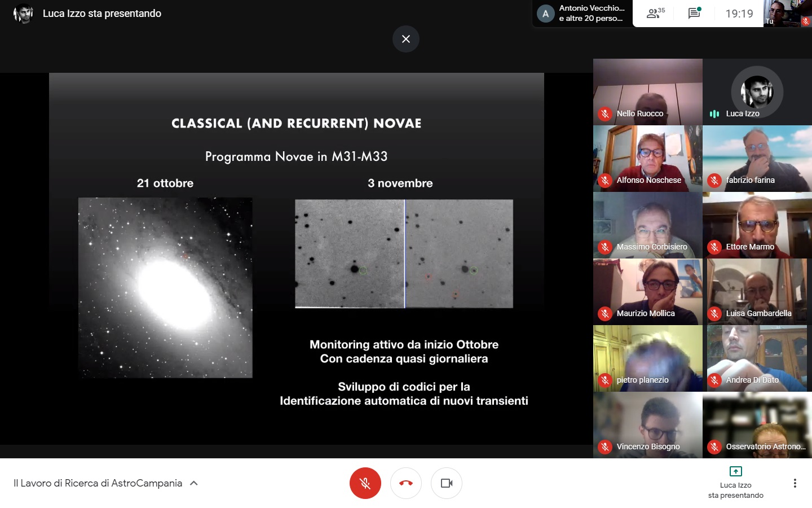
Task: Select Osservatorio Astrono... video tile
Action: tap(757, 425)
